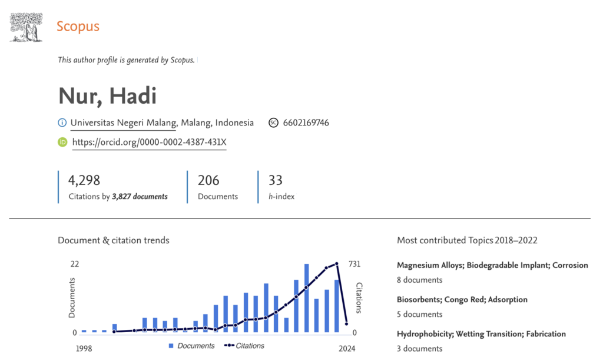This screenshot has width=603, height=364.
Task: Click the author ID number 6602169746
Action: (306, 123)
